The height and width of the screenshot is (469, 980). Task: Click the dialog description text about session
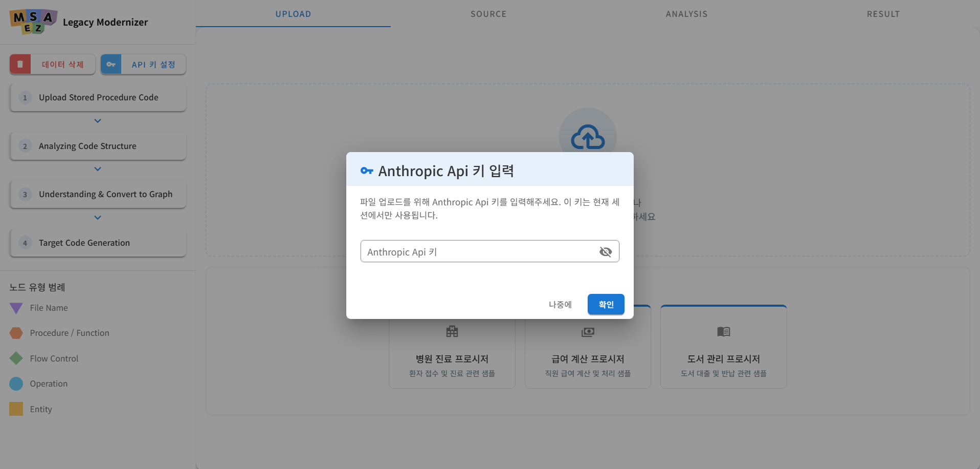489,208
